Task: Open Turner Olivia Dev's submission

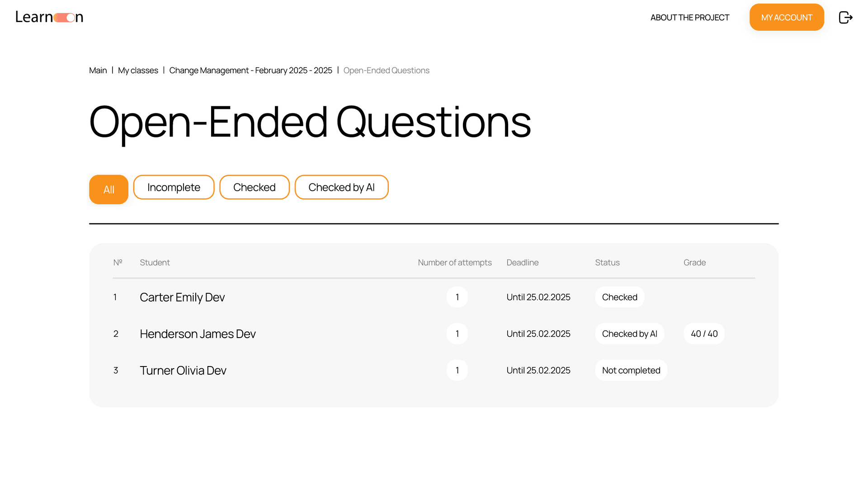Action: (183, 371)
